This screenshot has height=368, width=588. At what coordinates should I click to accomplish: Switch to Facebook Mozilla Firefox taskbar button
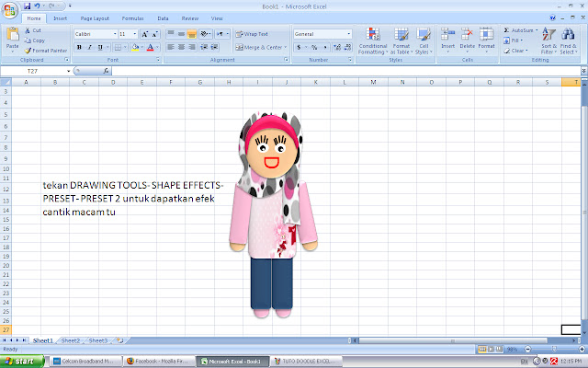point(159,362)
